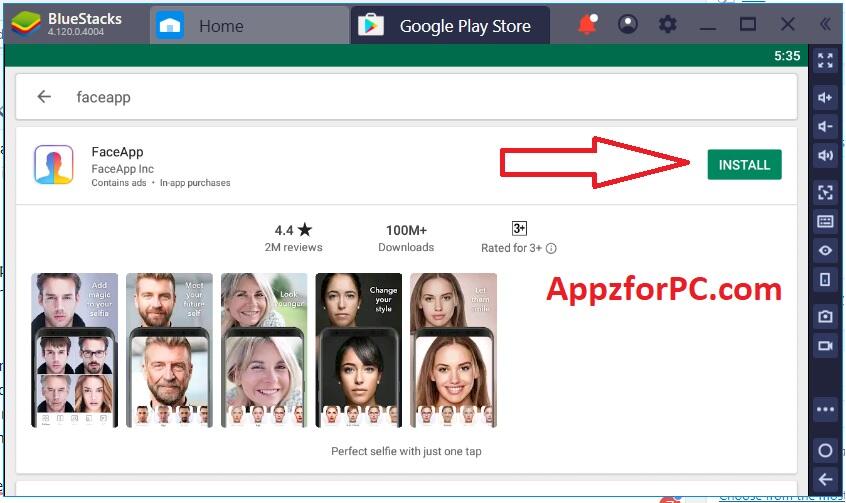Toggle fullscreen mode in sidebar
Image resolution: width=846 pixels, height=503 pixels.
(x=825, y=60)
